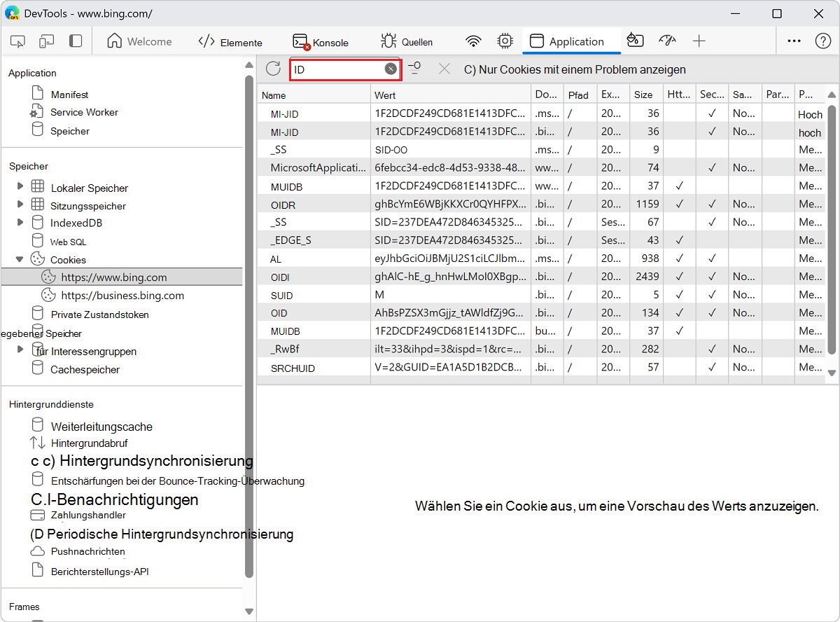This screenshot has height=622, width=840.
Task: Select the https://business.bing.com cookies entry
Action: 122,296
